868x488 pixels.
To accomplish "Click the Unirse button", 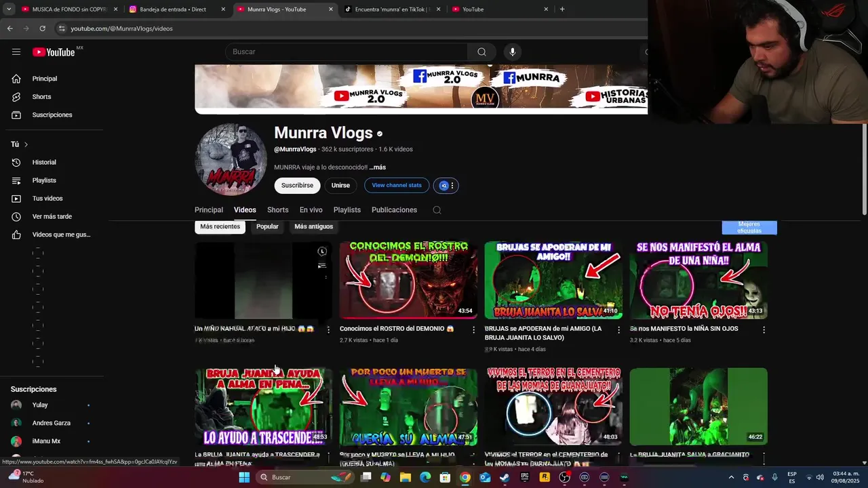I will tap(340, 186).
